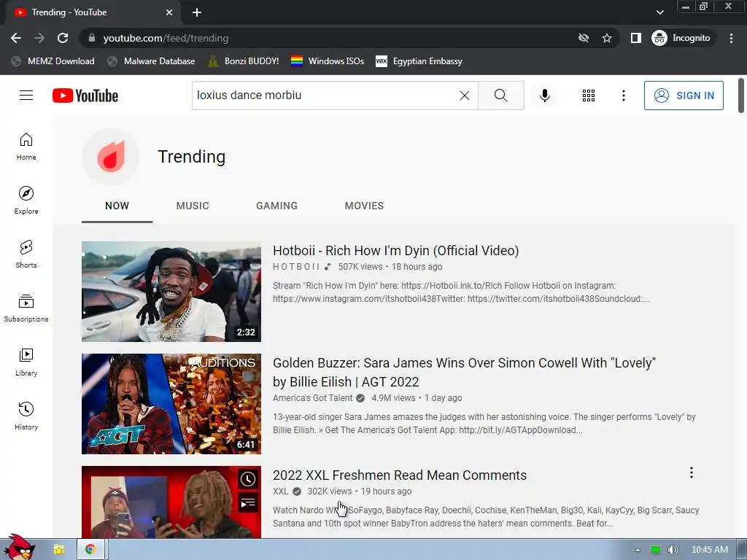Click the green tray icon
The image size is (747, 560).
pos(656,550)
